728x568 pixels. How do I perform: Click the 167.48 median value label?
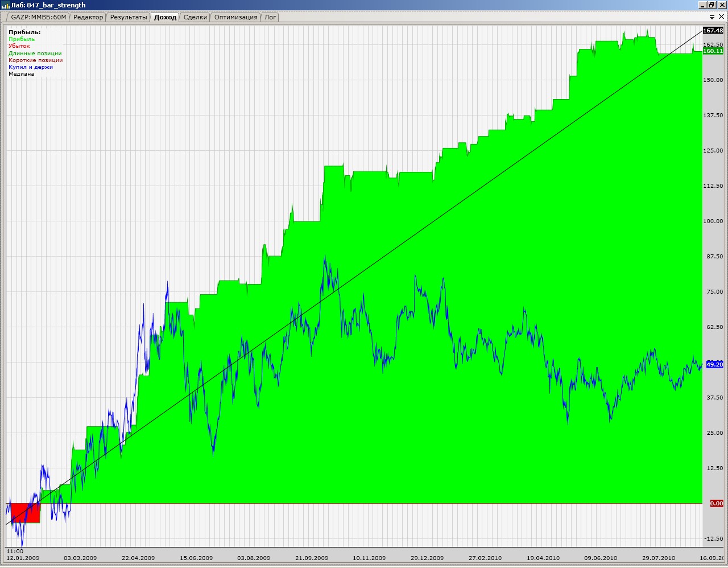click(713, 31)
